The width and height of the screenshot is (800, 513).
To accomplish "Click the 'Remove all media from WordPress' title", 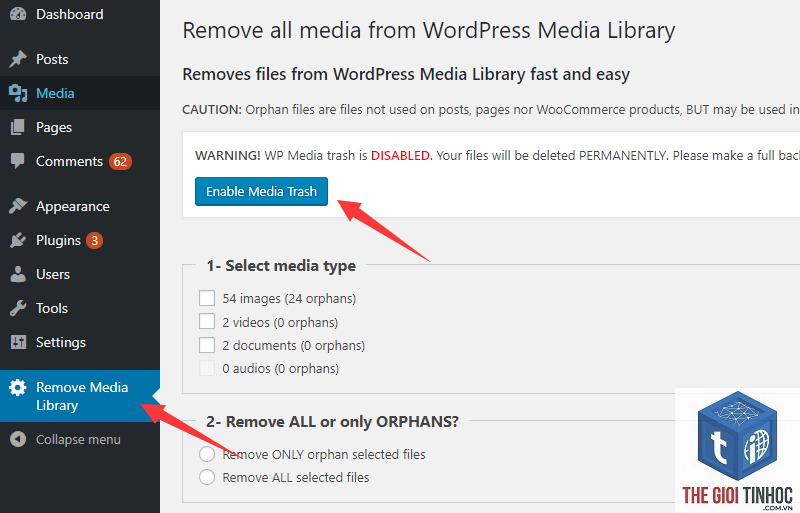I will click(429, 30).
